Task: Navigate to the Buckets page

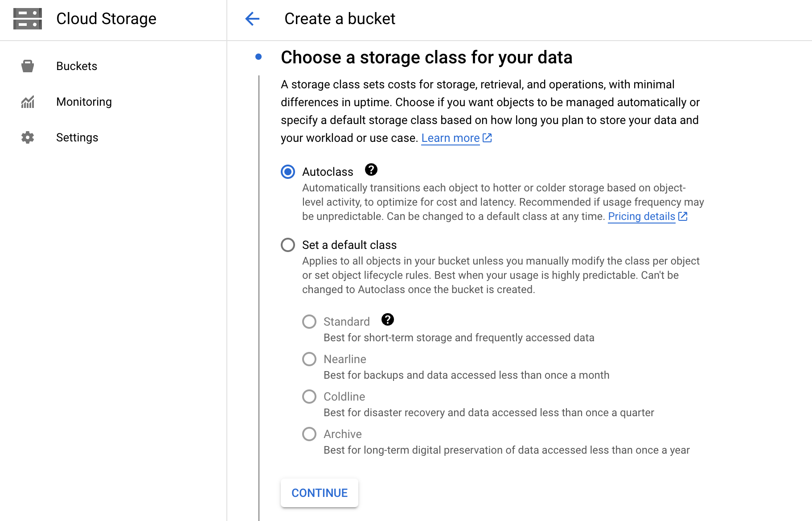Action: [76, 66]
